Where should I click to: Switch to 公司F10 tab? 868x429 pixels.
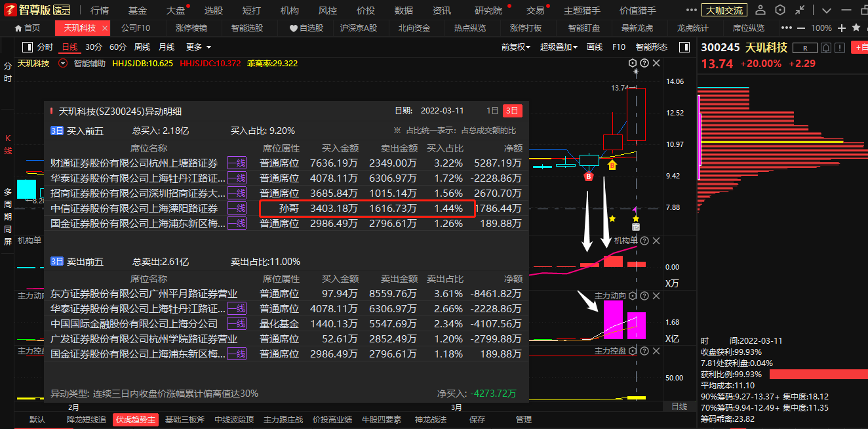pyautogui.click(x=136, y=28)
